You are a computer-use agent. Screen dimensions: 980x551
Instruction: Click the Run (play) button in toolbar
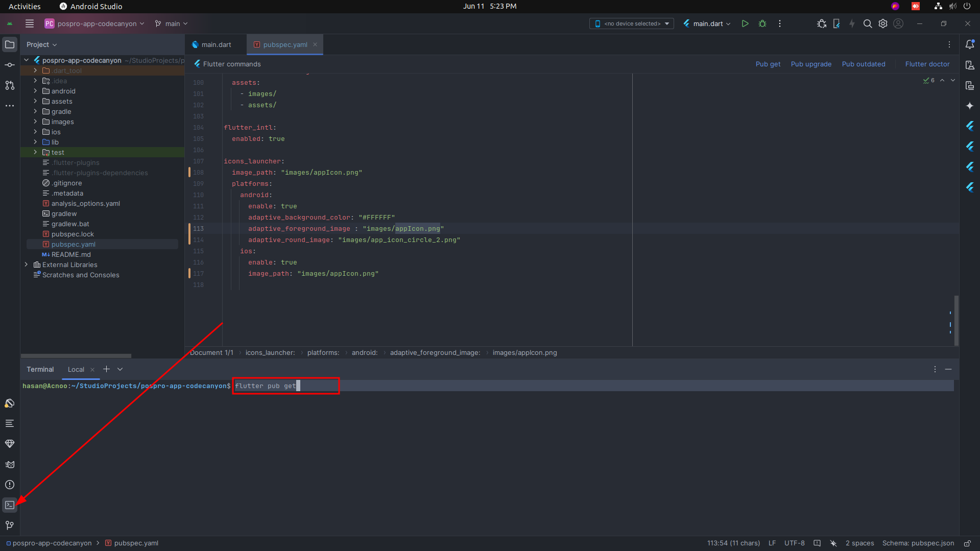click(745, 23)
